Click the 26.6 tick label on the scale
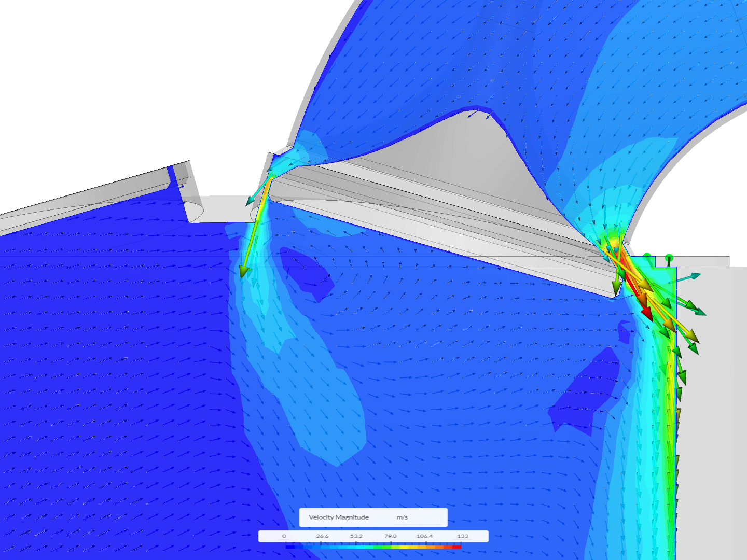The image size is (747, 560). pyautogui.click(x=322, y=536)
